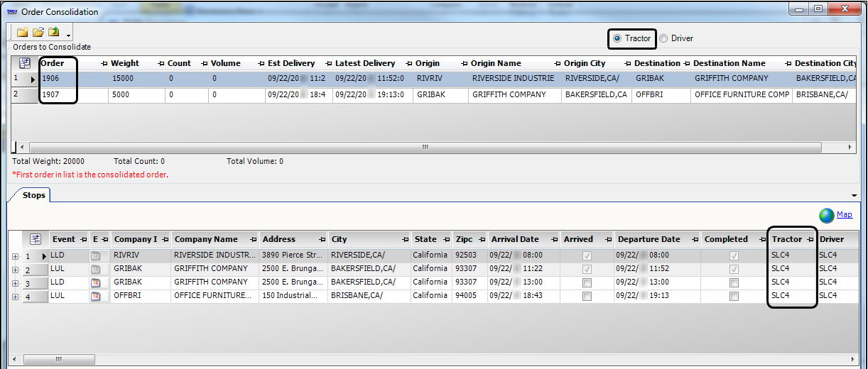Check Completed for stop 4

(734, 296)
